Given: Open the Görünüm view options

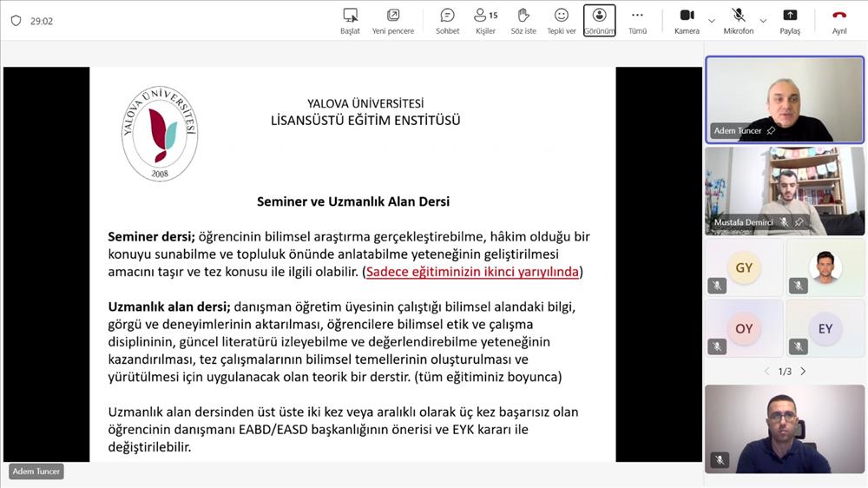Looking at the screenshot, I should pos(599,20).
